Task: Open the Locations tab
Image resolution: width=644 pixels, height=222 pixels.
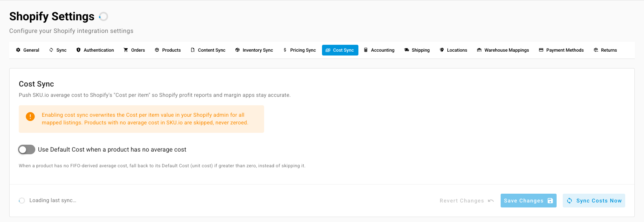Action: (x=453, y=50)
